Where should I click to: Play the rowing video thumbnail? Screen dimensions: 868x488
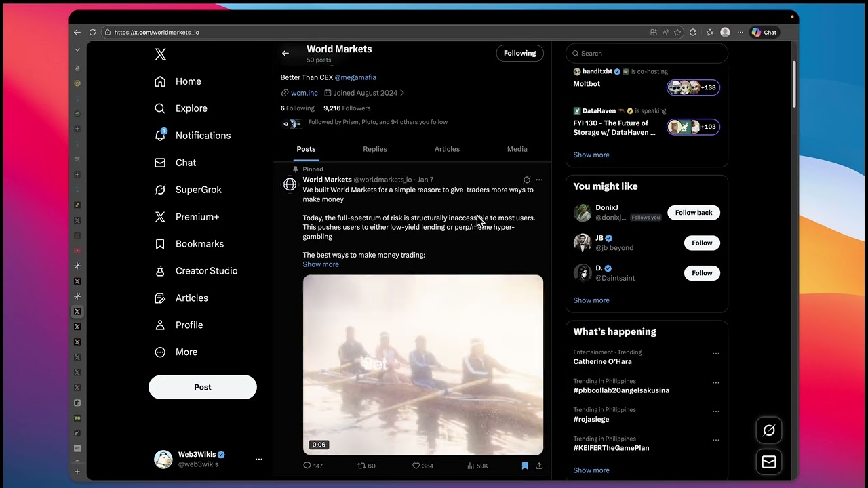[423, 365]
